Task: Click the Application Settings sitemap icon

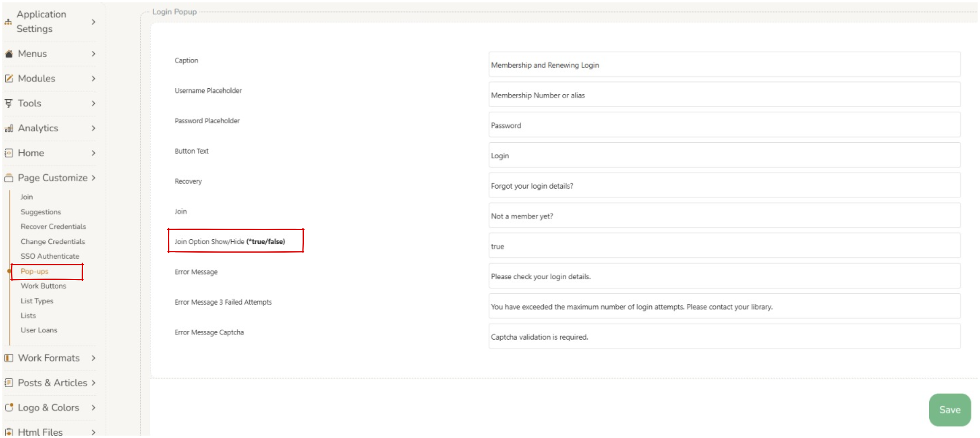Action: [x=8, y=22]
